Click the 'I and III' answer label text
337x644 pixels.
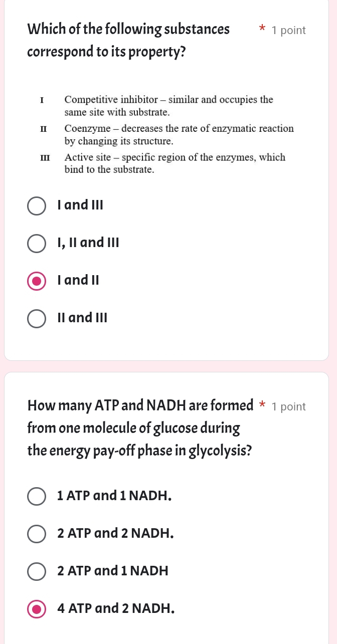pyautogui.click(x=80, y=205)
